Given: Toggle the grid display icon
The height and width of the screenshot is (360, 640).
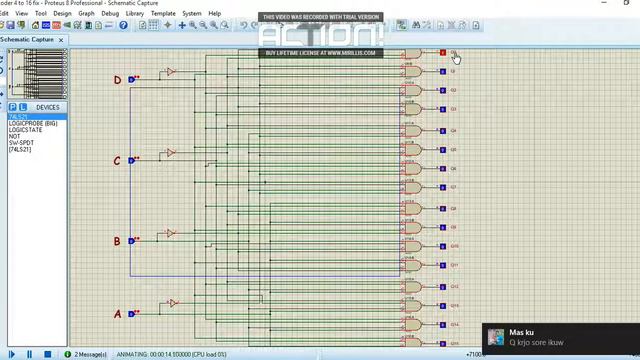Looking at the screenshot, I should tap(153, 25).
